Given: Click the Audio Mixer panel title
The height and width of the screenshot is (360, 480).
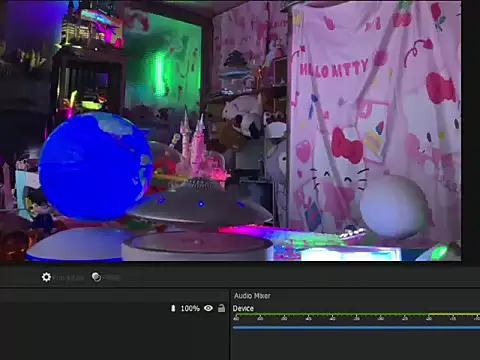Looking at the screenshot, I should coord(252,296).
